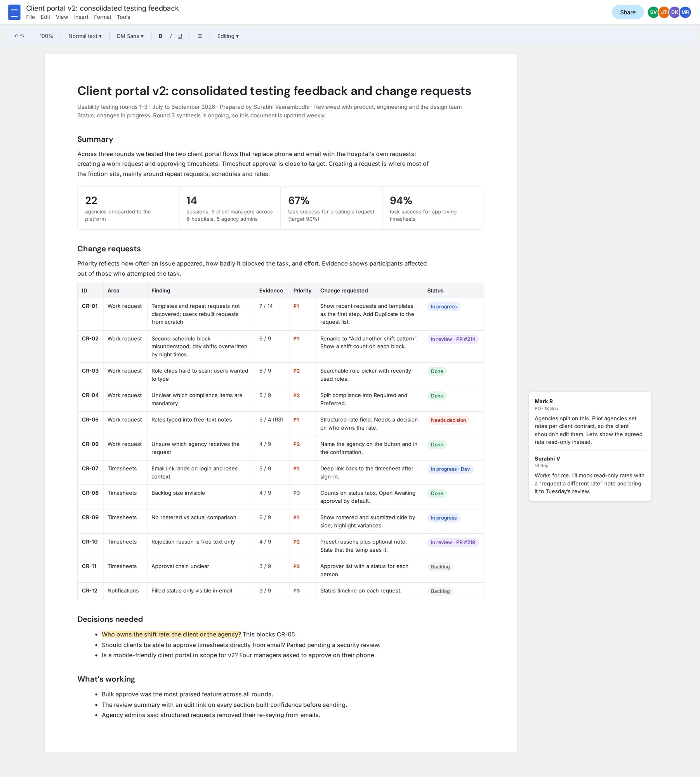Image resolution: width=700 pixels, height=777 pixels.
Task: Open the File menu
Action: tap(30, 17)
